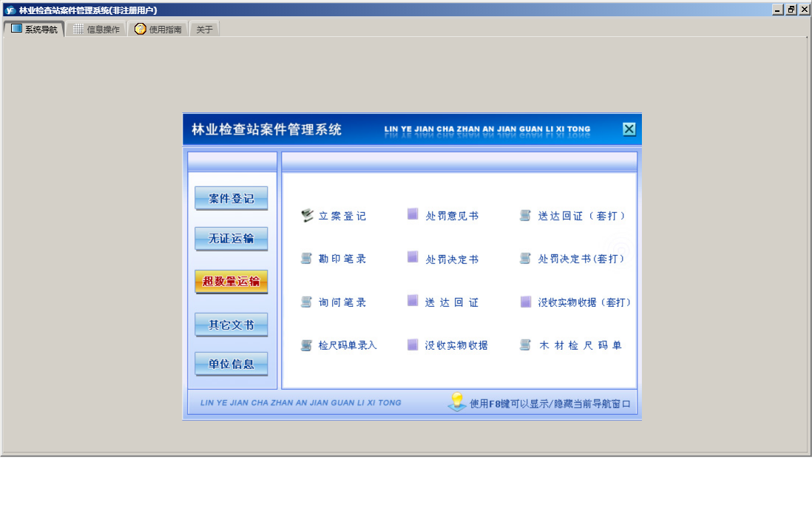Open 询问笔录 link
Image resolution: width=812 pixels, height=528 pixels.
click(x=342, y=302)
